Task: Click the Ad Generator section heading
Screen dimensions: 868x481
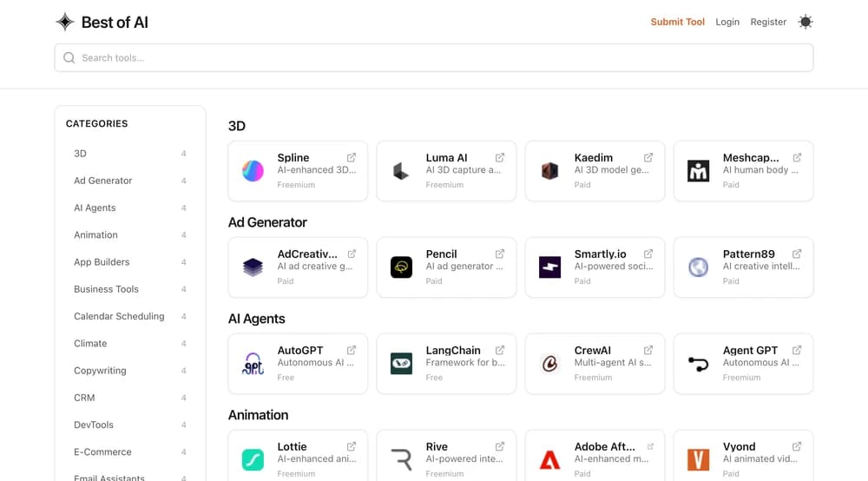Action: (267, 222)
